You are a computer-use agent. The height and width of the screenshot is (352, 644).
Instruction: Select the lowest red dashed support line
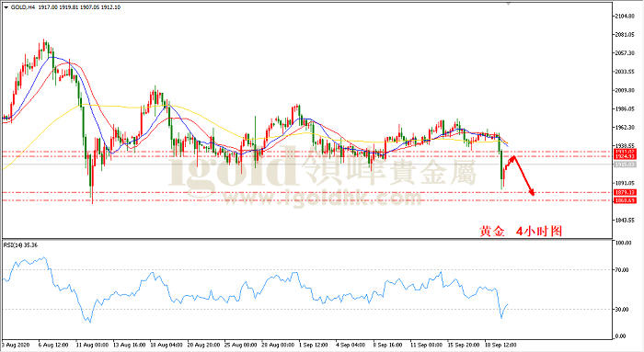pos(307,200)
